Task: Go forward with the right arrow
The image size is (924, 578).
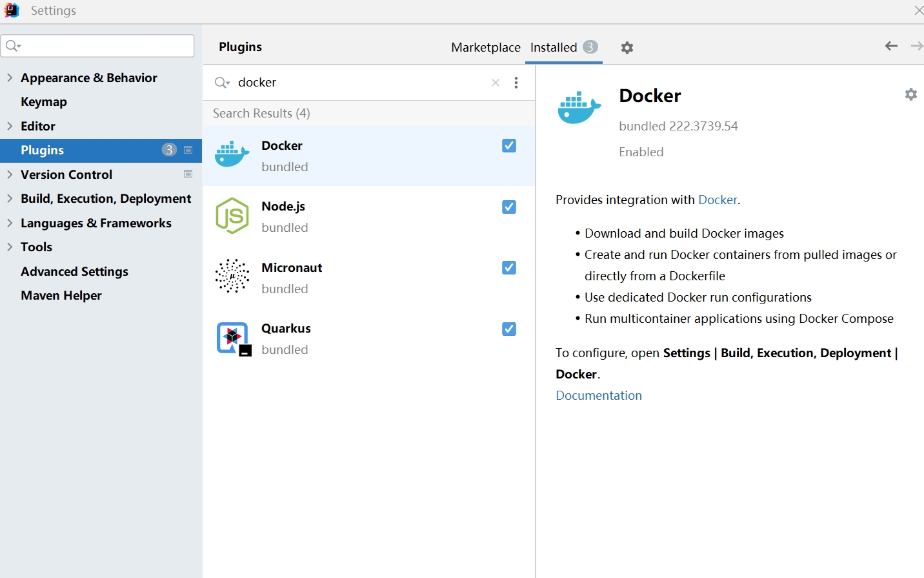Action: coord(917,46)
